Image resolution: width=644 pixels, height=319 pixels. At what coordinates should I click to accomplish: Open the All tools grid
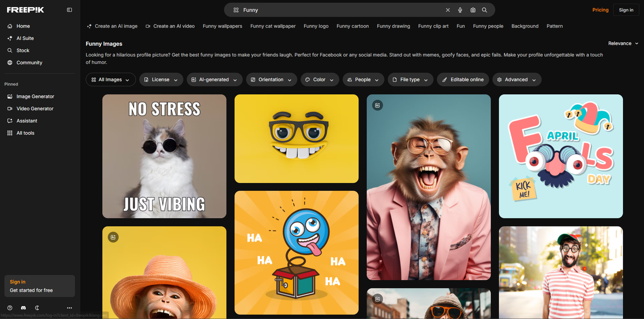[26, 133]
